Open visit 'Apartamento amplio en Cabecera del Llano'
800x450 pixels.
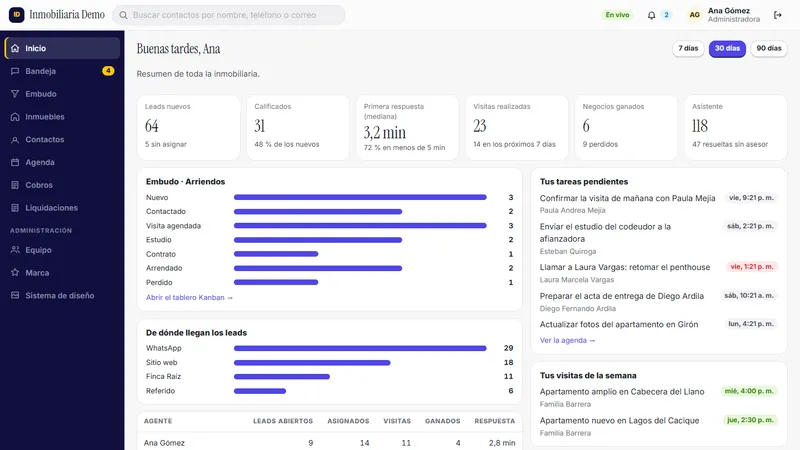622,392
